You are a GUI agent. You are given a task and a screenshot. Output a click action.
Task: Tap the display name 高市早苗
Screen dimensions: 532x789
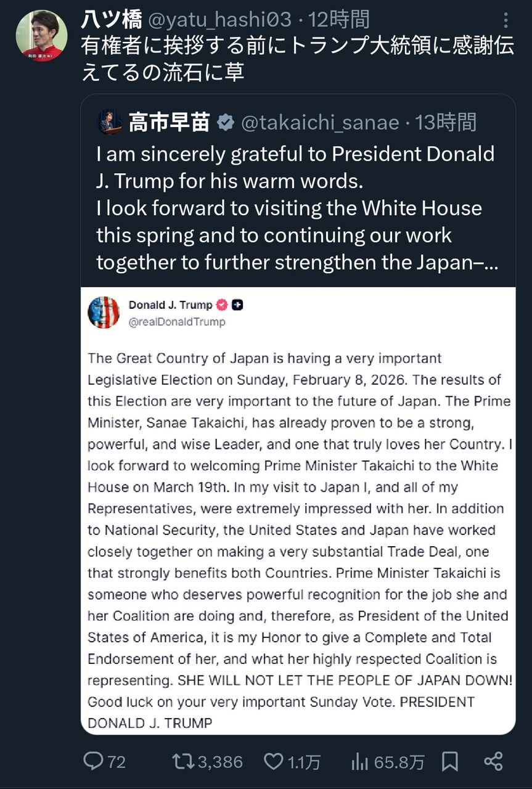169,122
